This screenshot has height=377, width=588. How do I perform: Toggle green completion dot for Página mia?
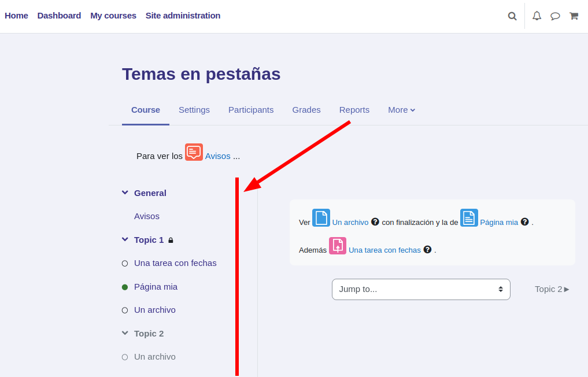[125, 287]
